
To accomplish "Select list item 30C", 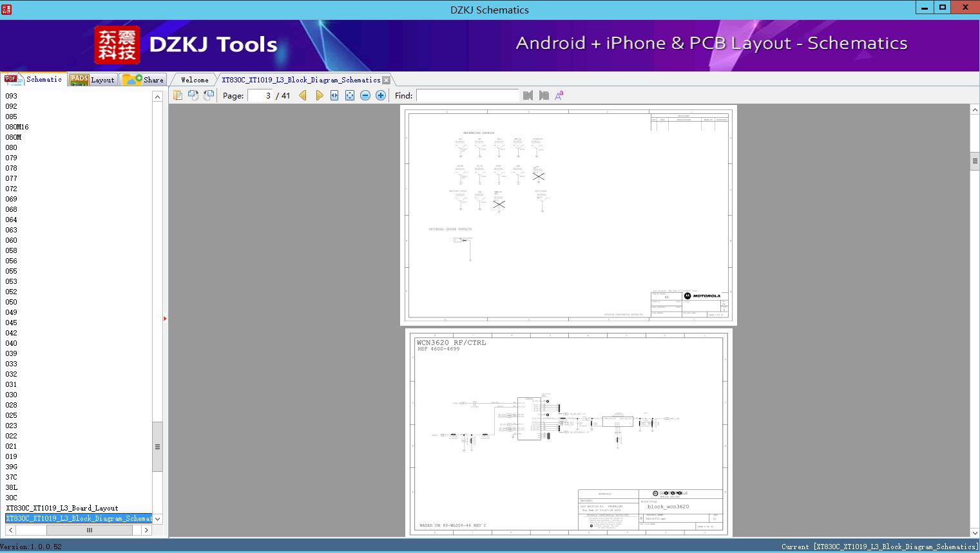I will [12, 498].
